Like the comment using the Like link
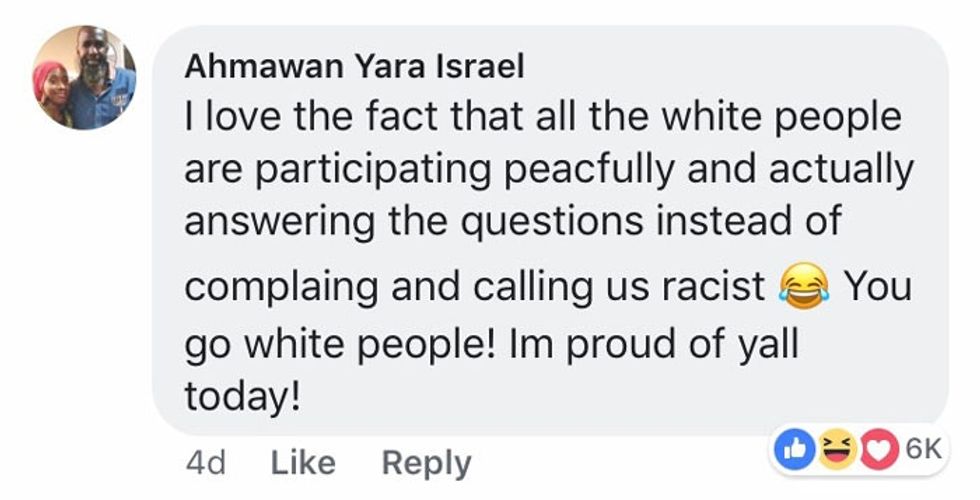 303,463
